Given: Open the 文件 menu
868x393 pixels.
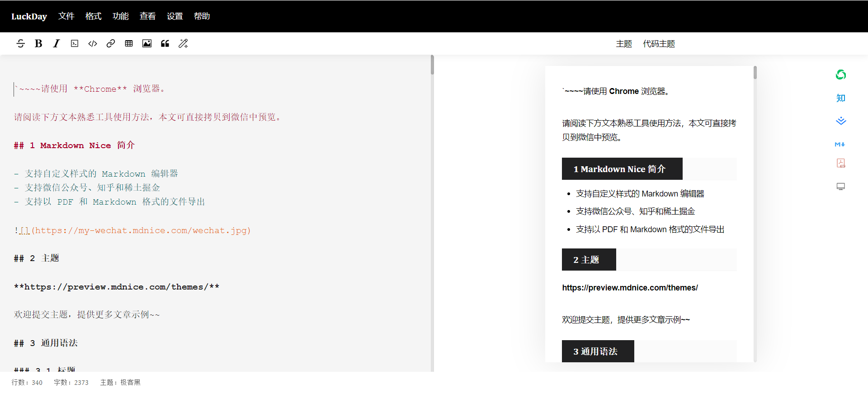Looking at the screenshot, I should point(66,16).
